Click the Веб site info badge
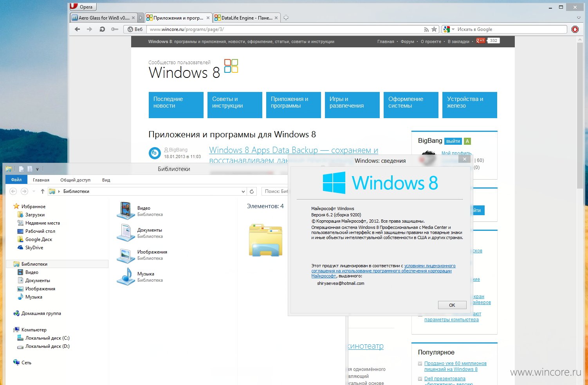 coord(135,29)
